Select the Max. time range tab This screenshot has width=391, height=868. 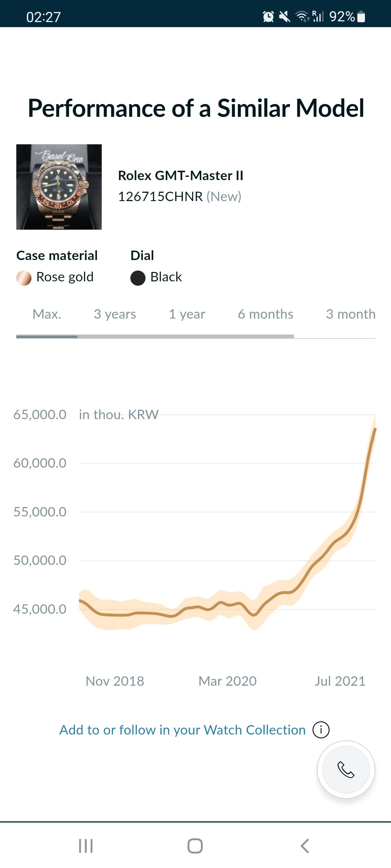(47, 314)
